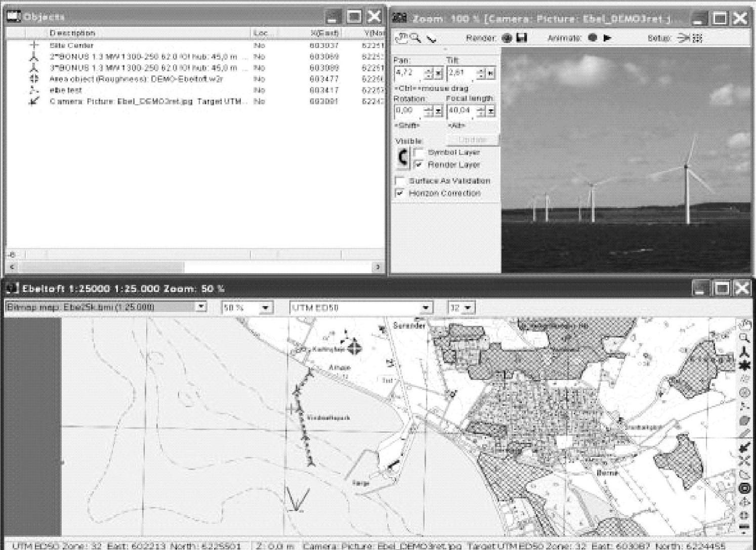Screen dimensions: 756x550
Task: Open the Bitmap map dropdown
Action: (201, 307)
